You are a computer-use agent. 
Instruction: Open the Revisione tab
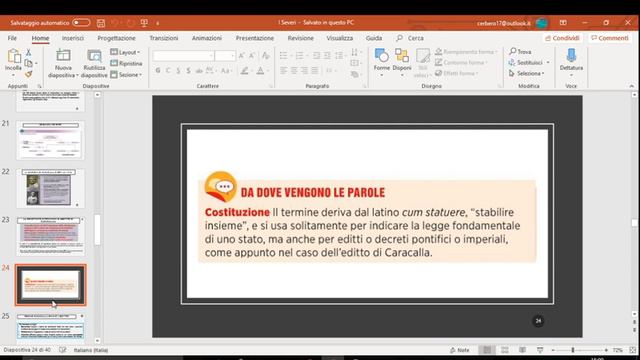tap(300, 38)
